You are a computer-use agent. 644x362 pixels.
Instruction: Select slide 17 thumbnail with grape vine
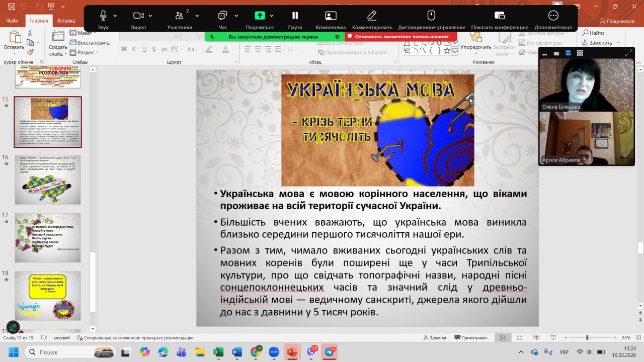tap(48, 238)
